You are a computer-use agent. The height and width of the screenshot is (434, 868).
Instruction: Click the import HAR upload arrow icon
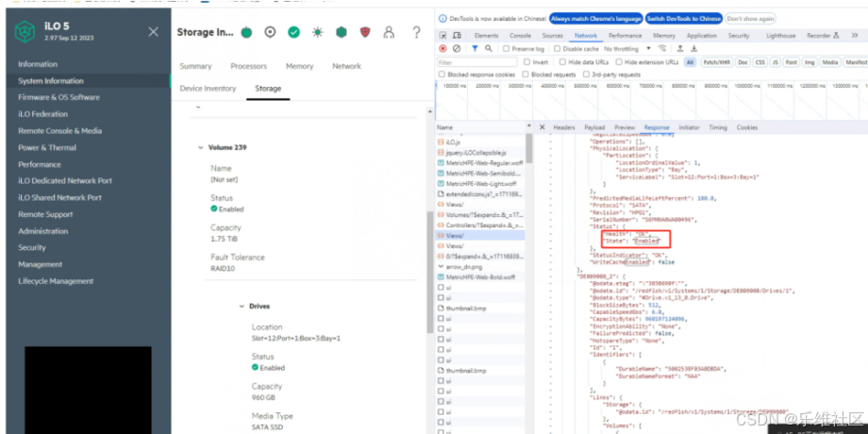pos(680,49)
